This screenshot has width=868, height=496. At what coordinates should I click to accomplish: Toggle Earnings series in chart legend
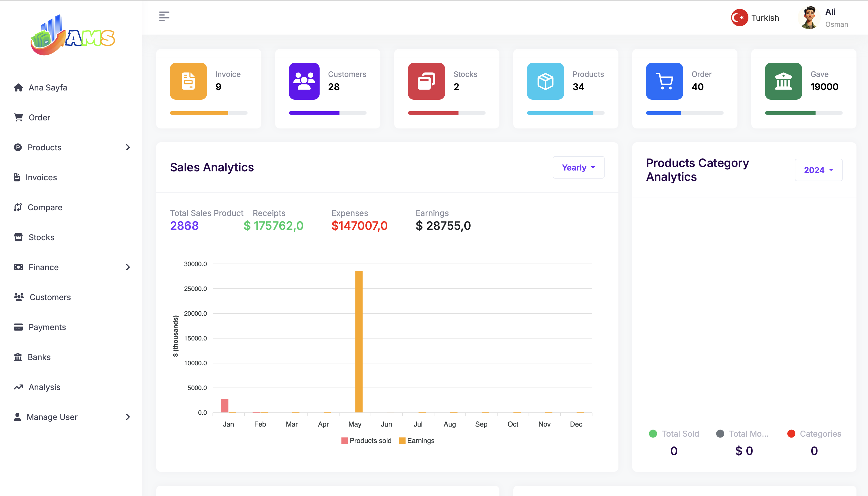416,440
